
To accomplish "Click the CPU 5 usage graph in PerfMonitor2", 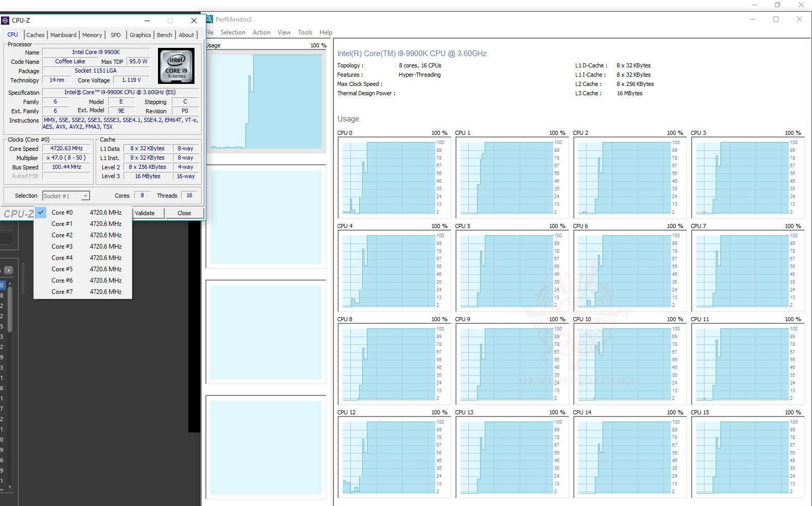I will [511, 271].
